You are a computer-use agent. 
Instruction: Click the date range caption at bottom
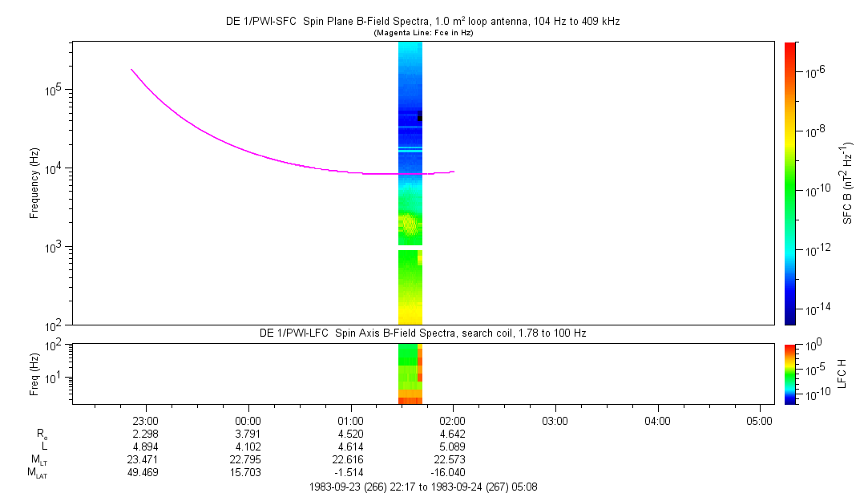(422, 487)
